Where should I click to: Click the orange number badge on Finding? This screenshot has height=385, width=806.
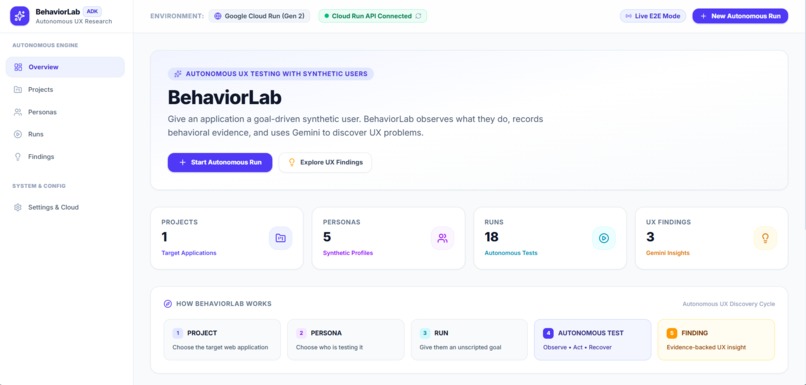(x=671, y=333)
